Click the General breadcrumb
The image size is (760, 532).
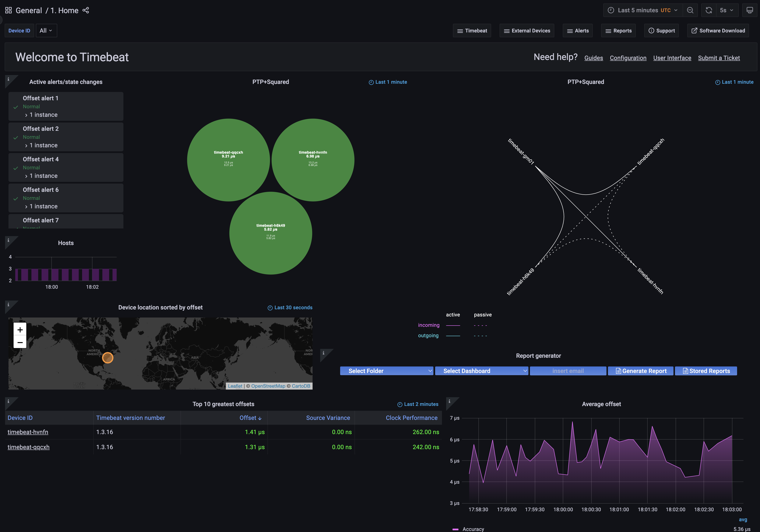click(x=29, y=10)
